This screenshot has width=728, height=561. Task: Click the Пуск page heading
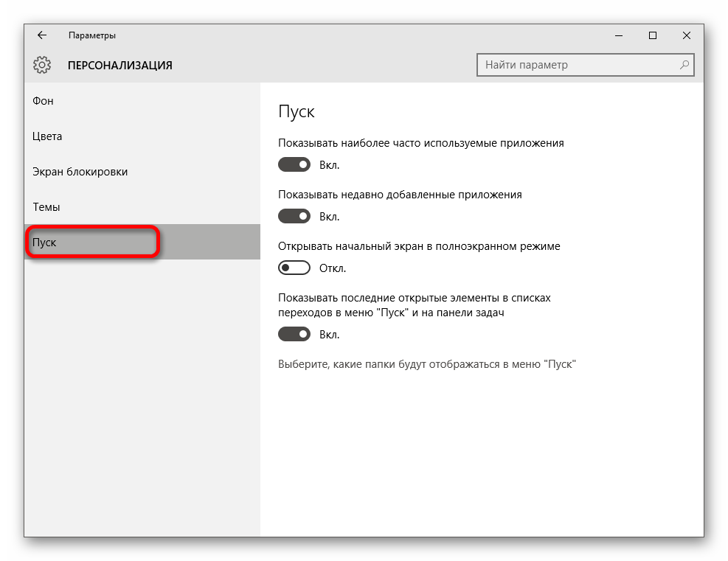pyautogui.click(x=297, y=112)
